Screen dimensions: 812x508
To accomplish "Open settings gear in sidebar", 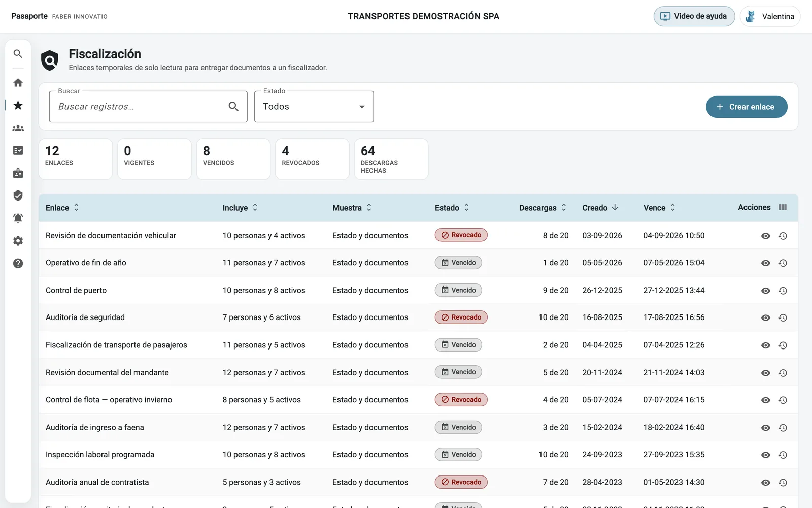I will point(18,241).
